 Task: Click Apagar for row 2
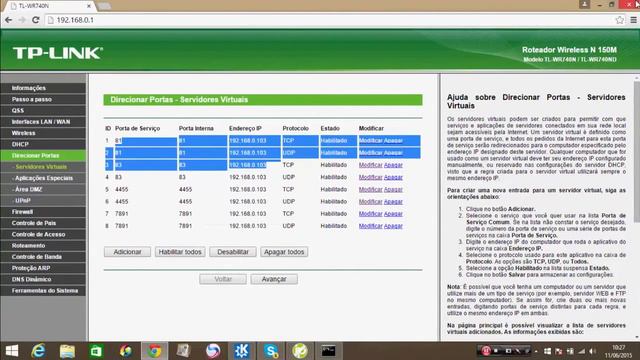pos(393,153)
